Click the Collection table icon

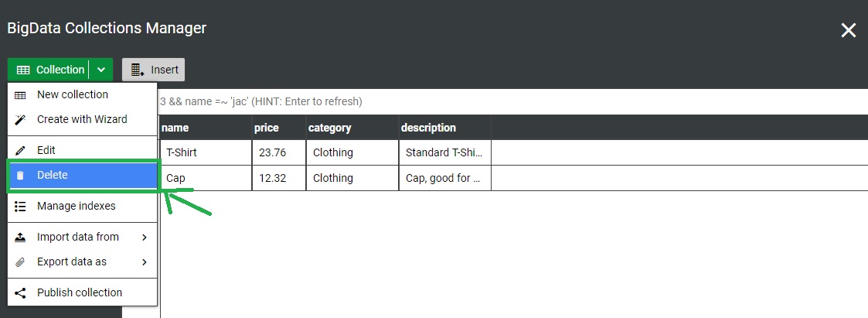(x=23, y=70)
